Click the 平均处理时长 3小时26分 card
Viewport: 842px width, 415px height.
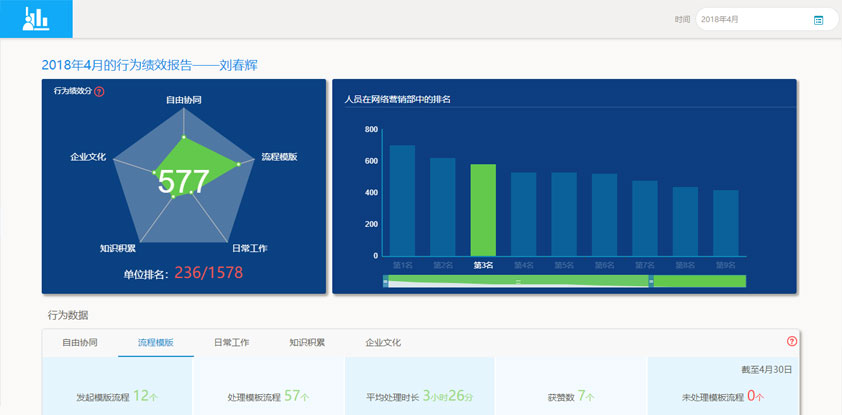tap(420, 387)
